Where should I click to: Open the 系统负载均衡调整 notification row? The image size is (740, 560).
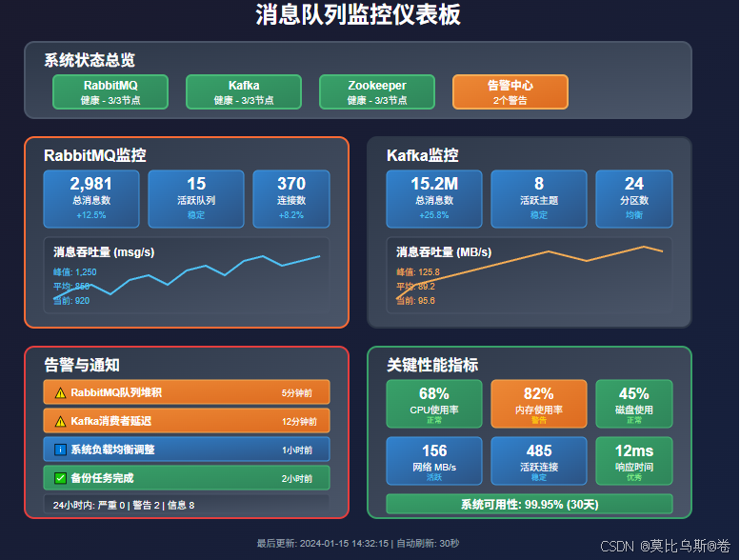click(x=187, y=450)
